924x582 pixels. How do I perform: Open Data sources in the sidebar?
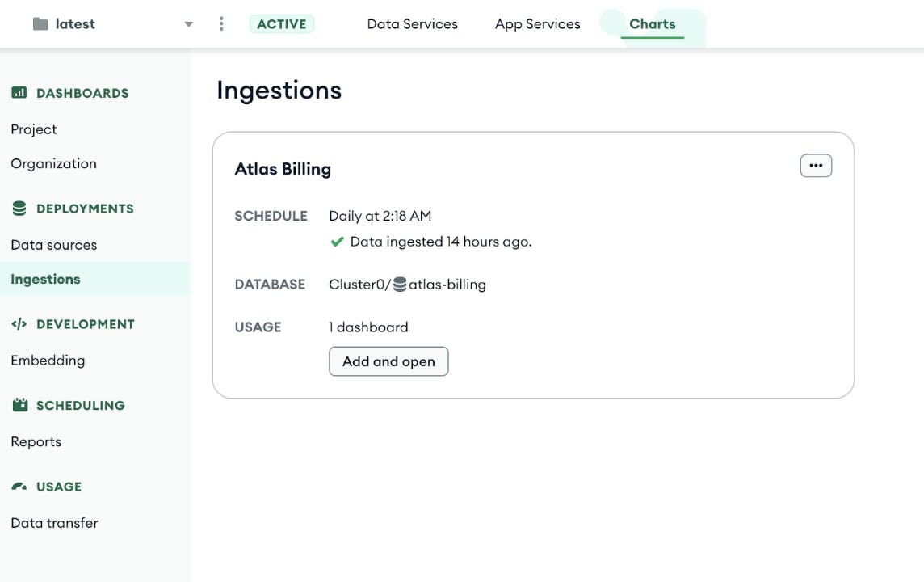coord(54,245)
